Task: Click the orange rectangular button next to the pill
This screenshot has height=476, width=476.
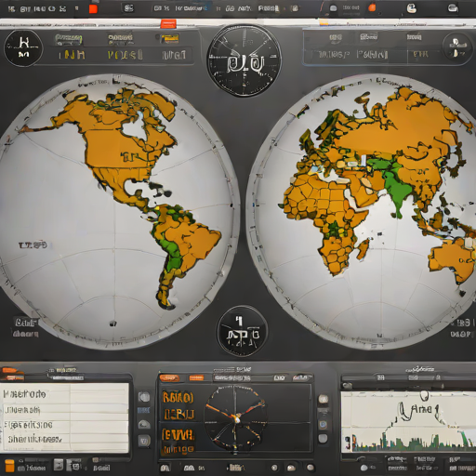Action: pos(196,377)
